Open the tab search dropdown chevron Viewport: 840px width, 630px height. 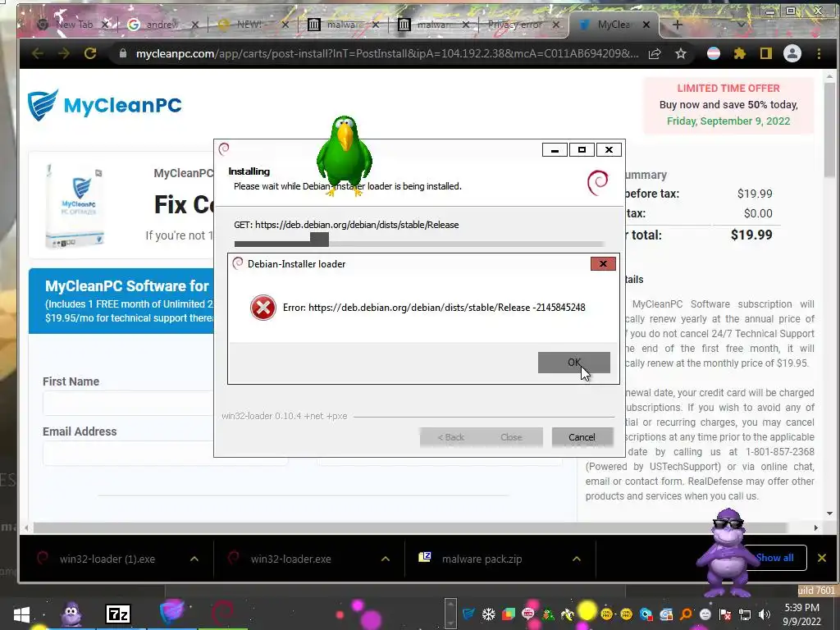(742, 25)
